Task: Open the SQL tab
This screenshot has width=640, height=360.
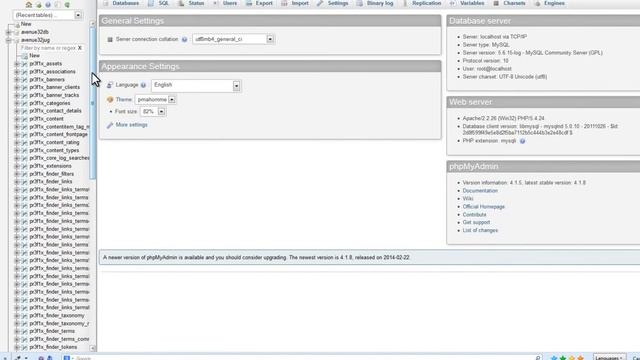Action: click(x=158, y=3)
